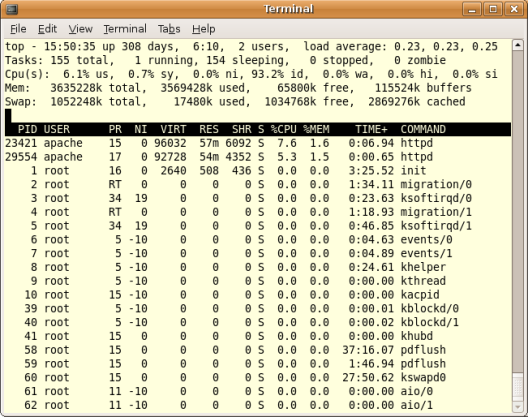Click the scrollbar down arrow
Viewport: 528px width, 417px height.
tap(518, 407)
